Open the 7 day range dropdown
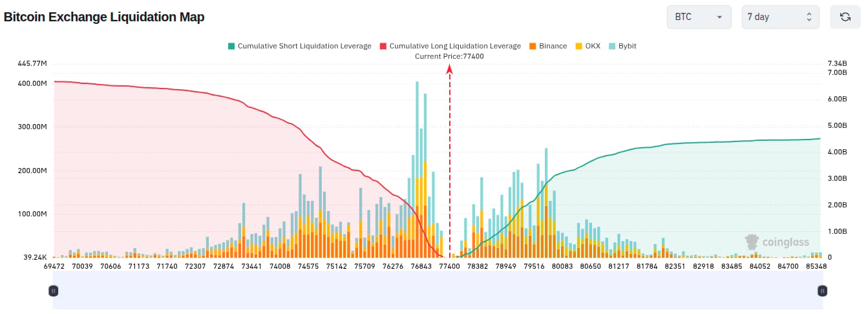Image resolution: width=868 pixels, height=314 pixels. pyautogui.click(x=781, y=17)
